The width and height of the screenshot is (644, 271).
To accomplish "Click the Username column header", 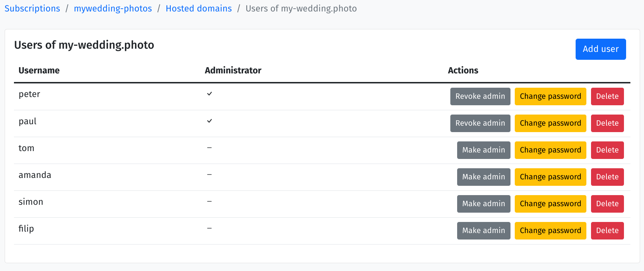I will pos(39,70).
